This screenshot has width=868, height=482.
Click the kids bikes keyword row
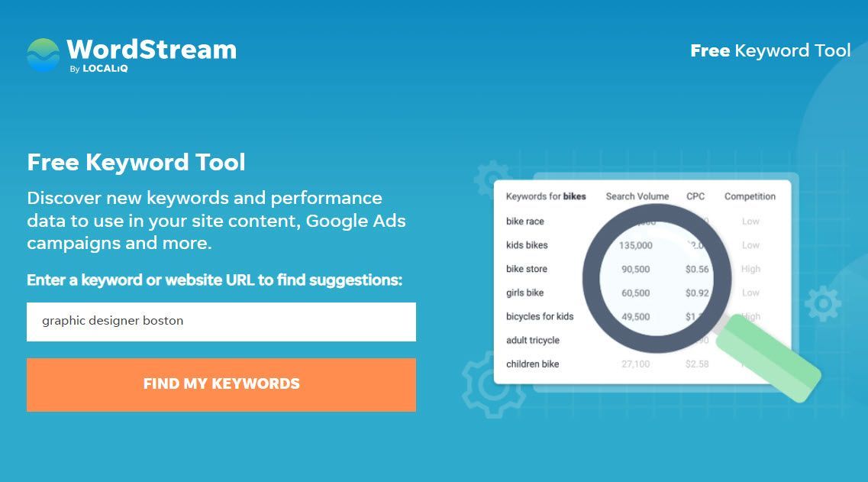(642, 245)
